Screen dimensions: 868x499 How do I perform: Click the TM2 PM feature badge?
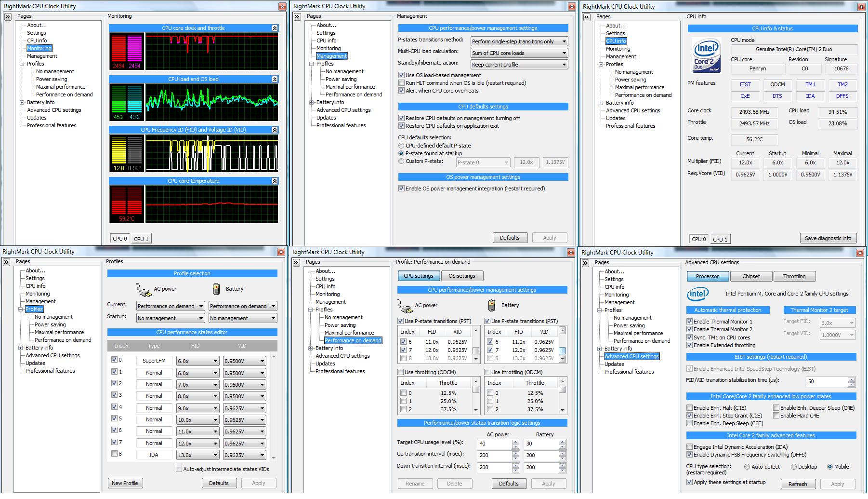[842, 84]
